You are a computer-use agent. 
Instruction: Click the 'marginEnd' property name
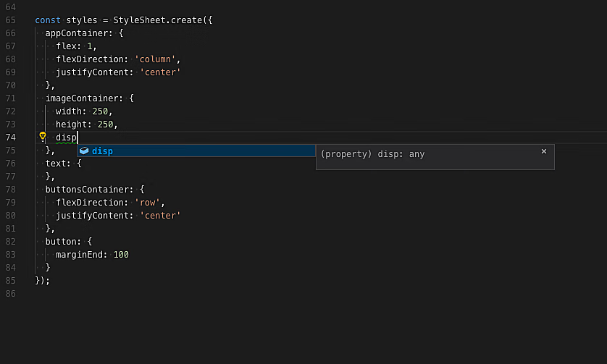[79, 255]
